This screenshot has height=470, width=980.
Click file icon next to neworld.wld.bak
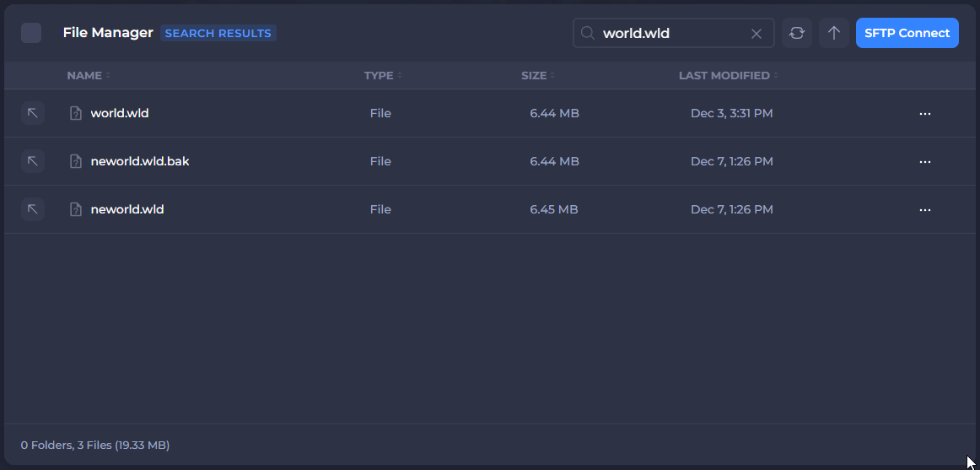point(76,161)
